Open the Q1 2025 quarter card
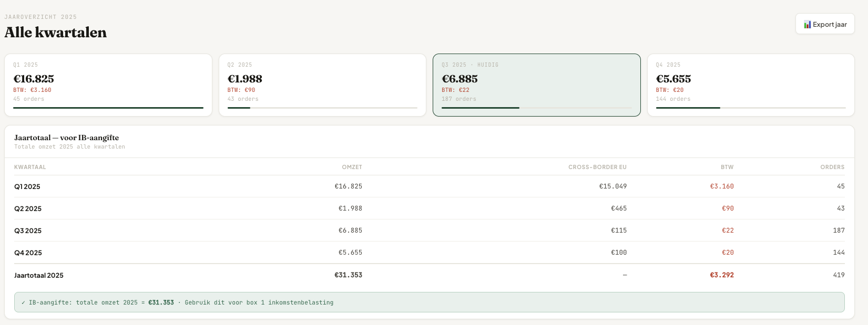 108,84
